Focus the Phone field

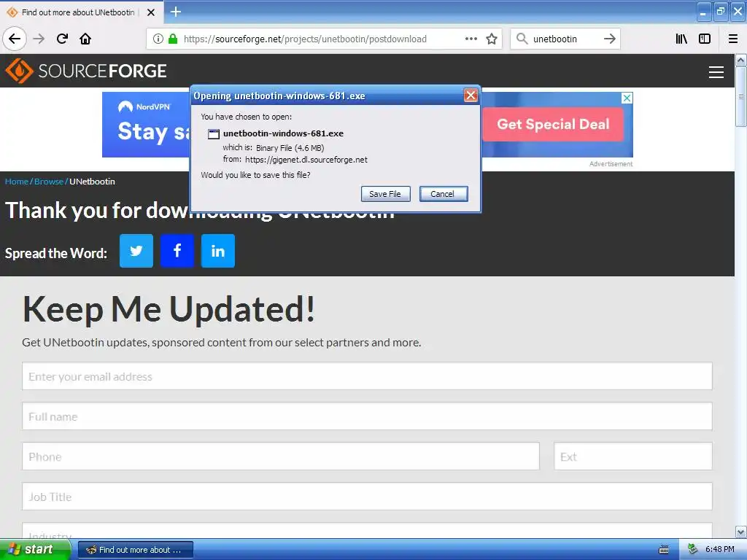(281, 456)
